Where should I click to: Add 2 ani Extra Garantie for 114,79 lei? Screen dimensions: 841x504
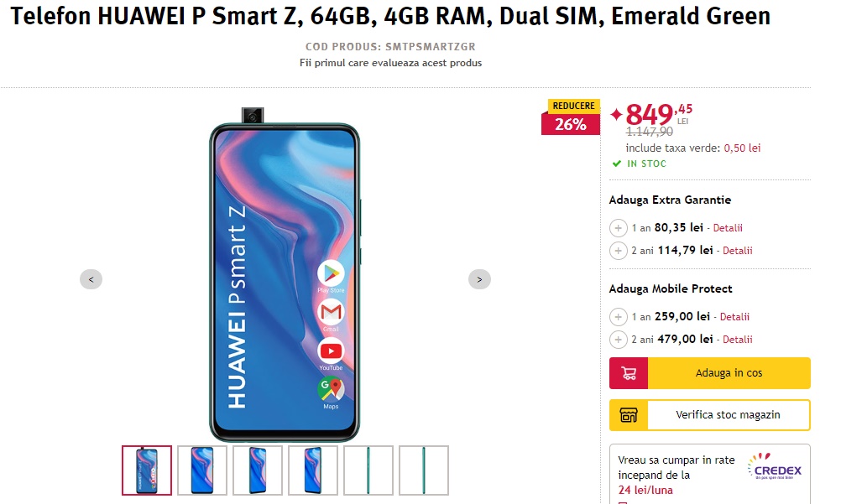[618, 251]
